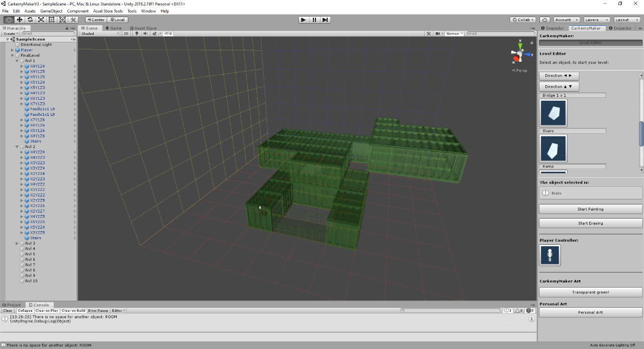
Task: Select the Hand tool
Action: click(9, 20)
